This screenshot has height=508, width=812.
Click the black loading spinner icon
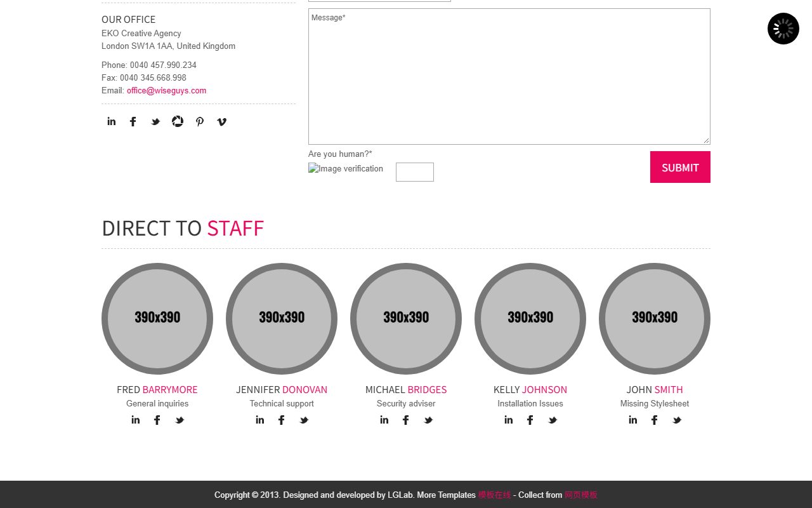pos(783,29)
